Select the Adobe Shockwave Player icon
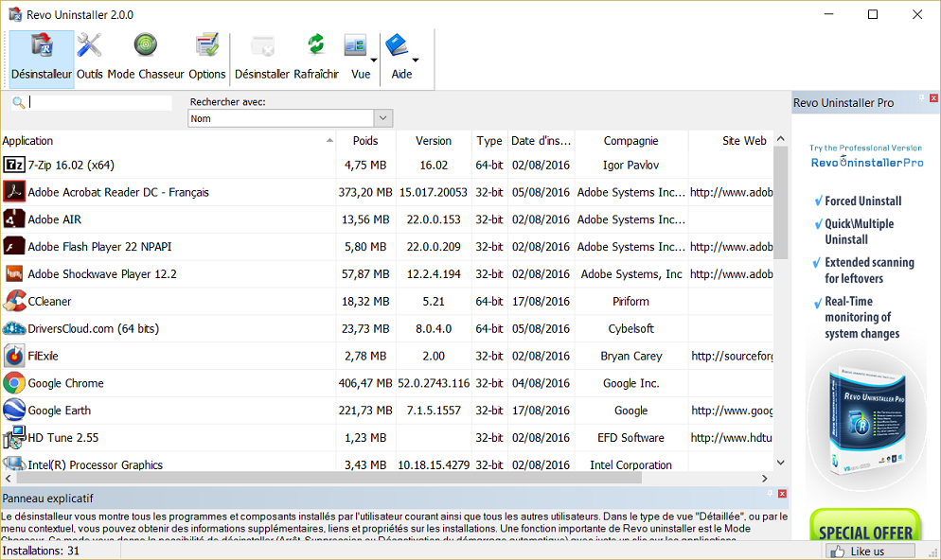The image size is (941, 560). coord(14,273)
